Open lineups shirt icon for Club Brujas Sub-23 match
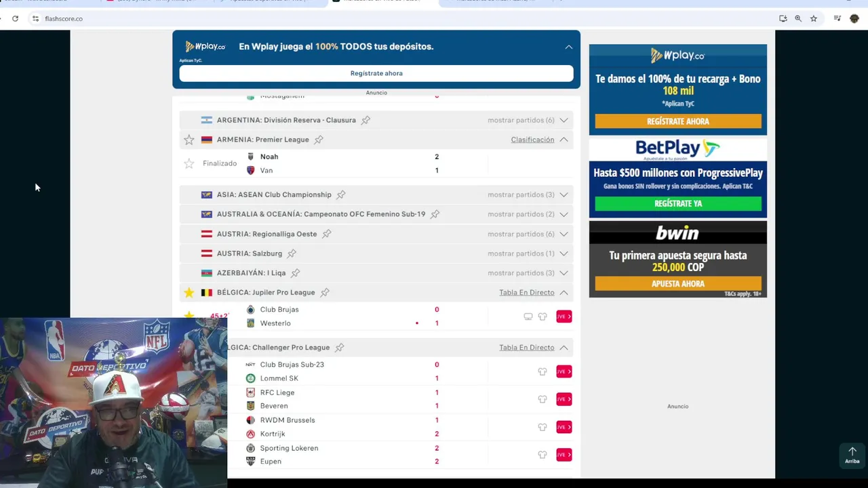Screen dimensions: 868x488 pos(542,371)
